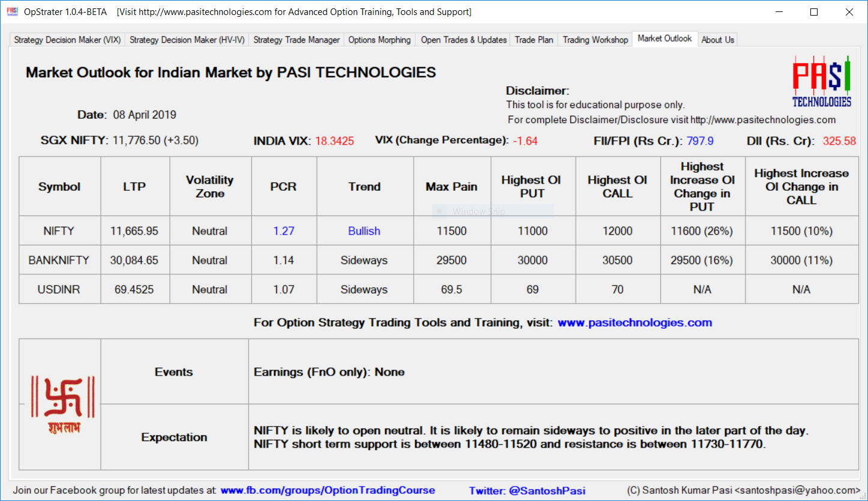Click the OpStrater app icon in title bar

click(x=13, y=11)
